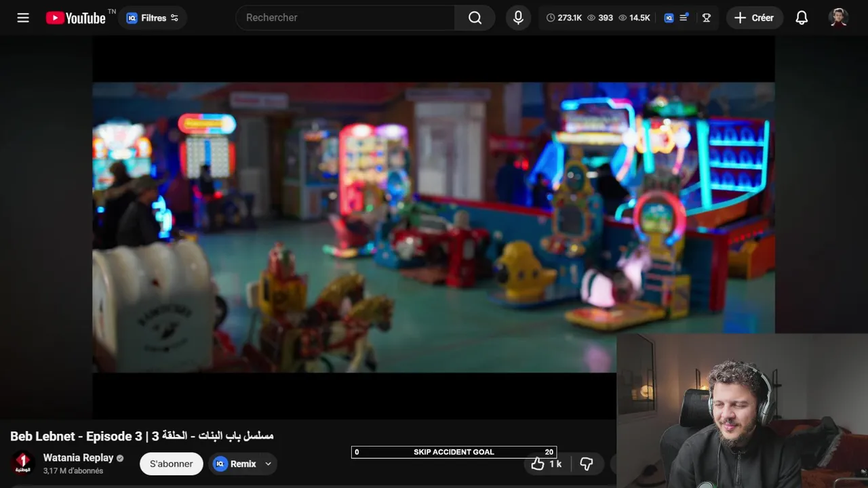
Task: Click the SKIP ACCIDENT GOAL progress bar
Action: click(x=454, y=452)
